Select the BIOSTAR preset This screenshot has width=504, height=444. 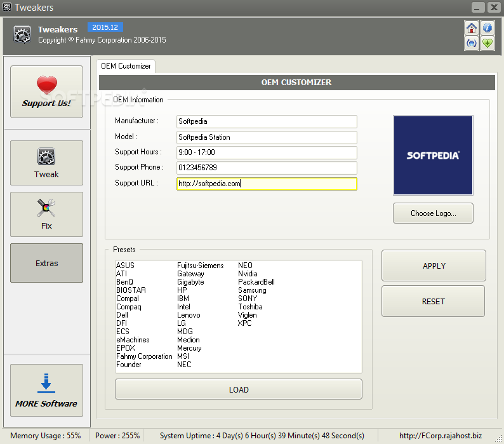(131, 290)
